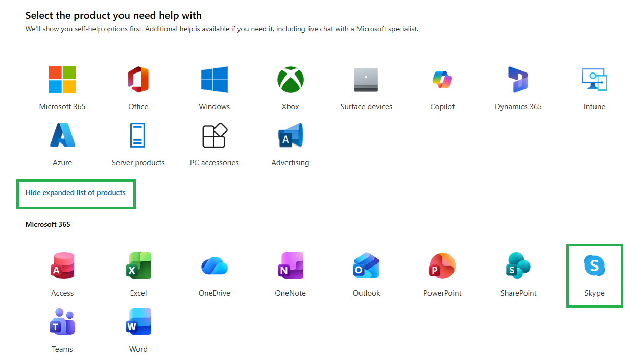Choose the Excel app icon
Image resolution: width=644 pixels, height=363 pixels.
click(x=138, y=265)
